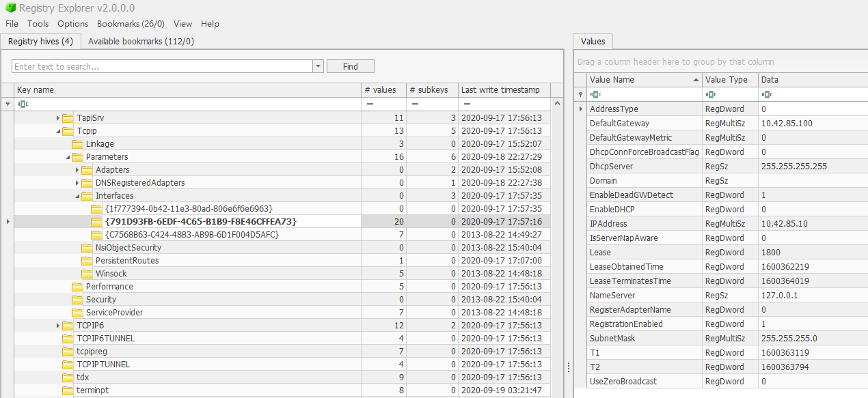Viewport: 868px width, 398px height.
Task: Click the search text input field
Action: (x=162, y=66)
